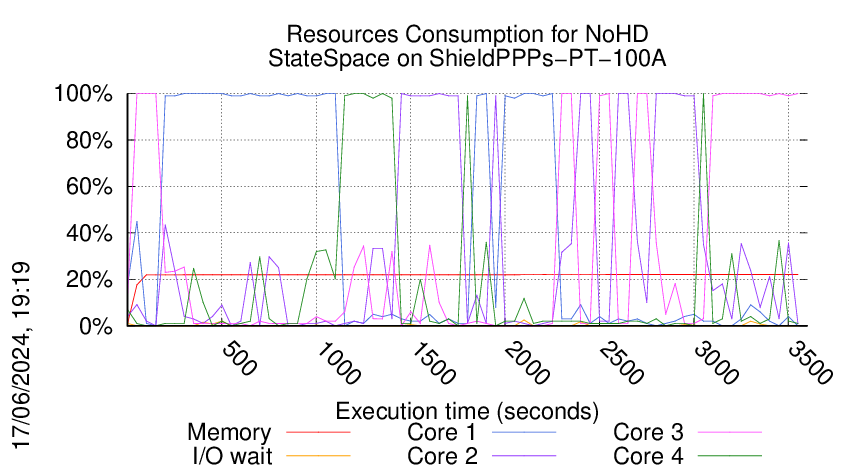Click the 100% y-axis label
Screen dimensions: 850x475
pyautogui.click(x=83, y=94)
